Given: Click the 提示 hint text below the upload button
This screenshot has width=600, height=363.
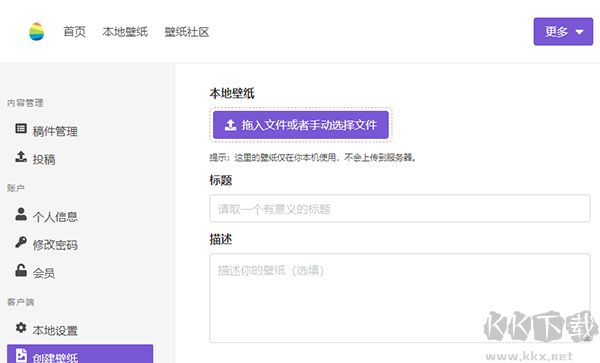Looking at the screenshot, I should point(313,157).
